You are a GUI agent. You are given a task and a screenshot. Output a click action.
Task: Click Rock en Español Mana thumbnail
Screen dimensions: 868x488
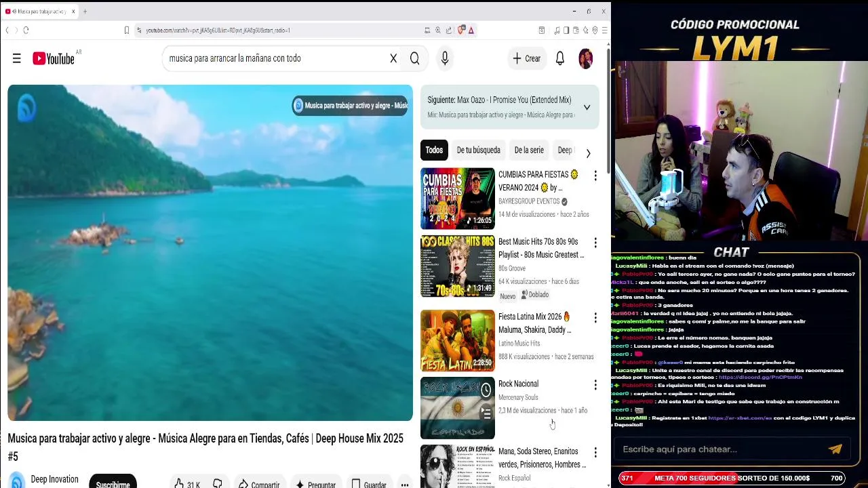pos(458,466)
